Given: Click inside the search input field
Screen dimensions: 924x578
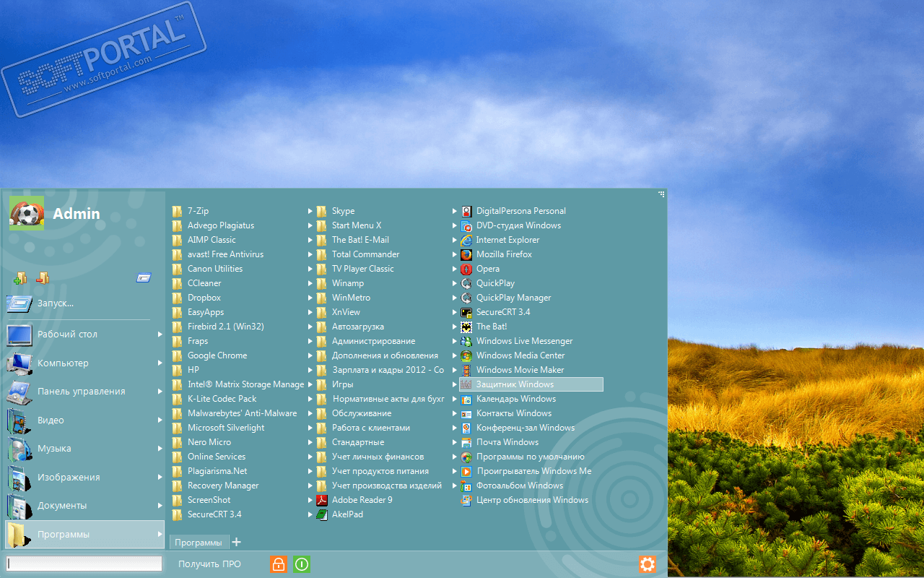Looking at the screenshot, I should (x=84, y=564).
